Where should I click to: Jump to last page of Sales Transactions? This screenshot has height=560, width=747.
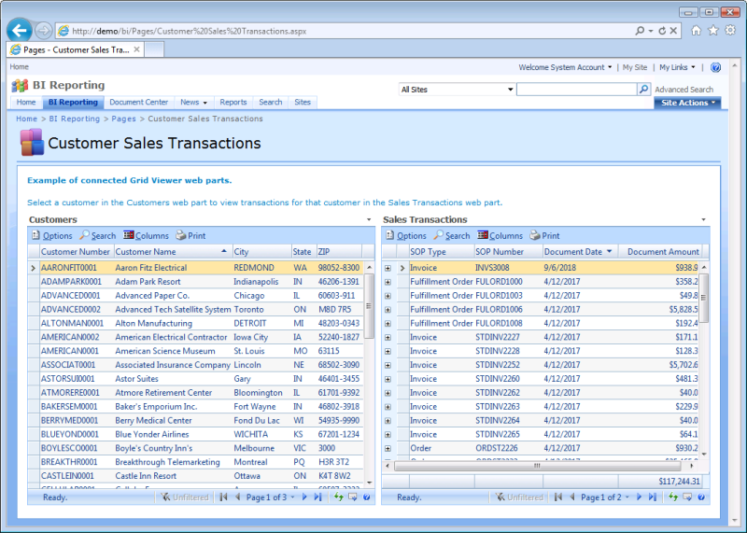[652, 497]
